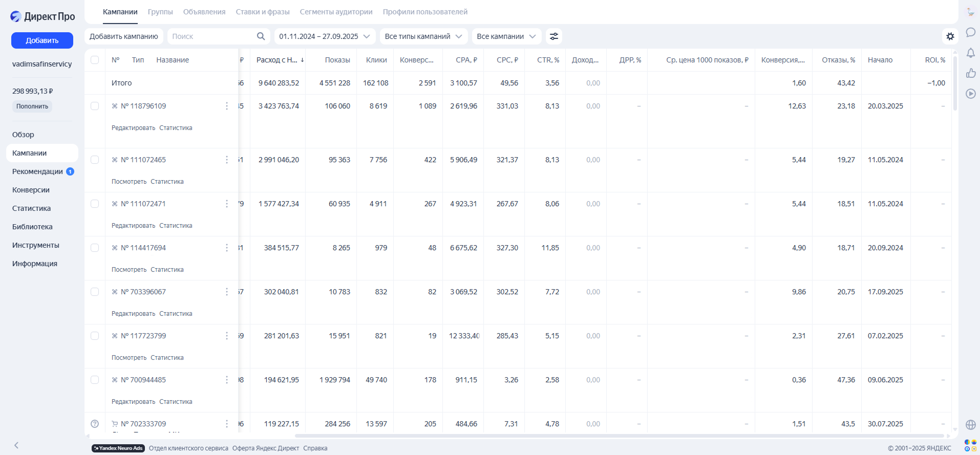
Task: Collapse the left sidebar arrow
Action: [16, 445]
